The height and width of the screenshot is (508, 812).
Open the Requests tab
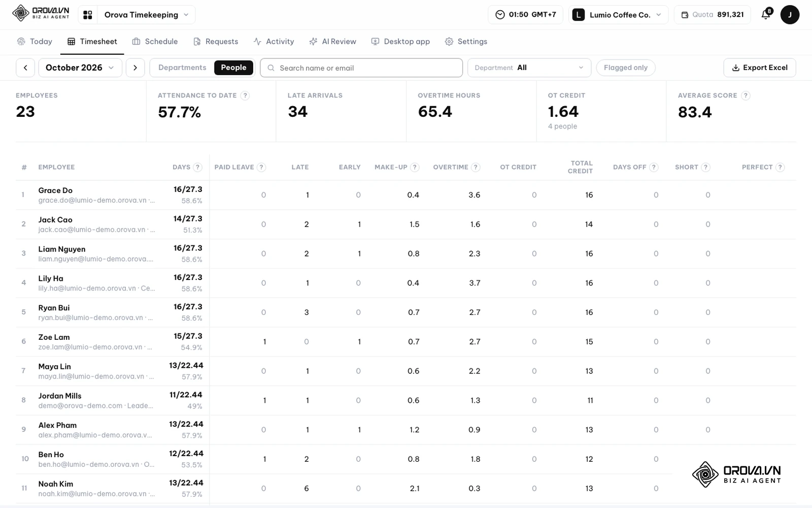[x=216, y=42]
